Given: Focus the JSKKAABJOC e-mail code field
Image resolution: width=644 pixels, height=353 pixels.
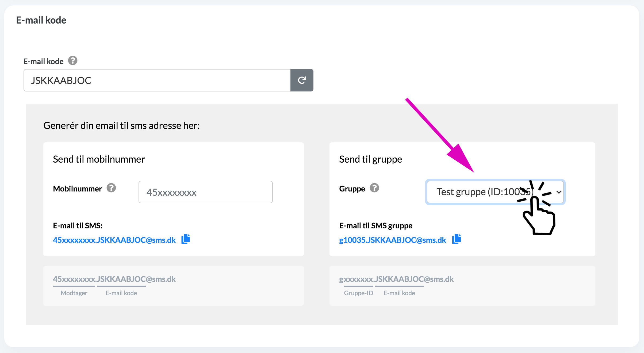Looking at the screenshot, I should click(x=157, y=80).
